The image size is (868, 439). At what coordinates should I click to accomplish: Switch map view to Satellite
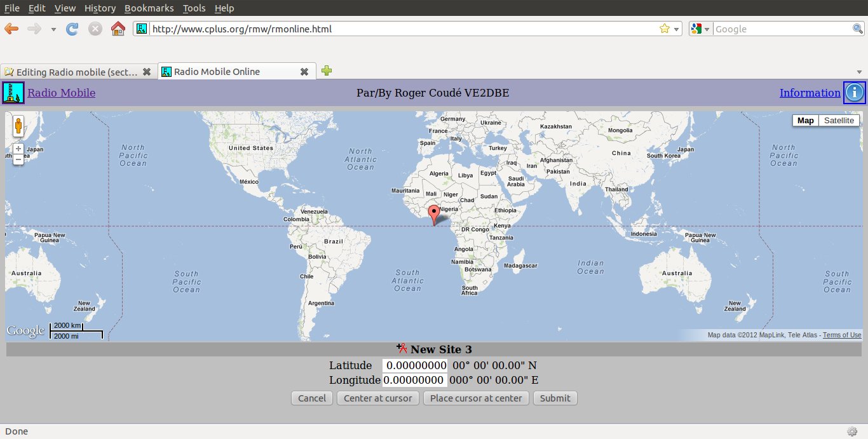[839, 121]
